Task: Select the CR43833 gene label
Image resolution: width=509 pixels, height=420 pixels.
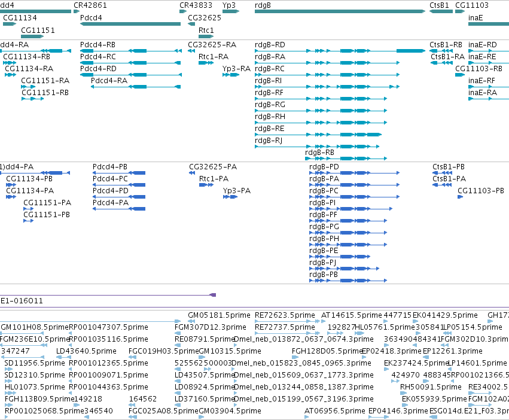Action: click(x=196, y=5)
